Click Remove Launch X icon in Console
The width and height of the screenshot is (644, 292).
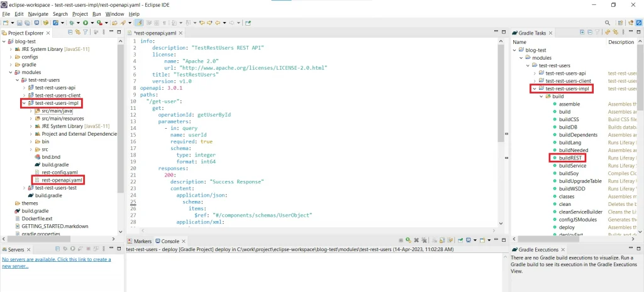click(416, 241)
